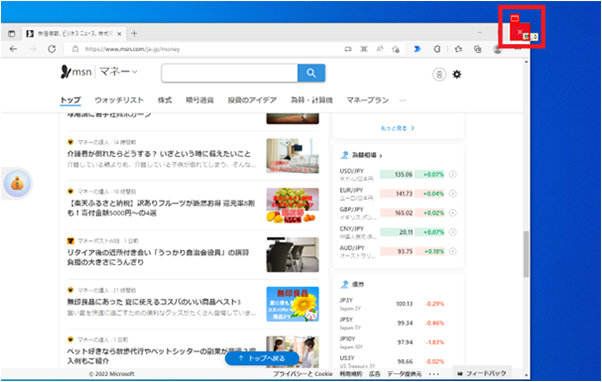
Task: Close the MSN Money browser tab
Action: (119, 34)
